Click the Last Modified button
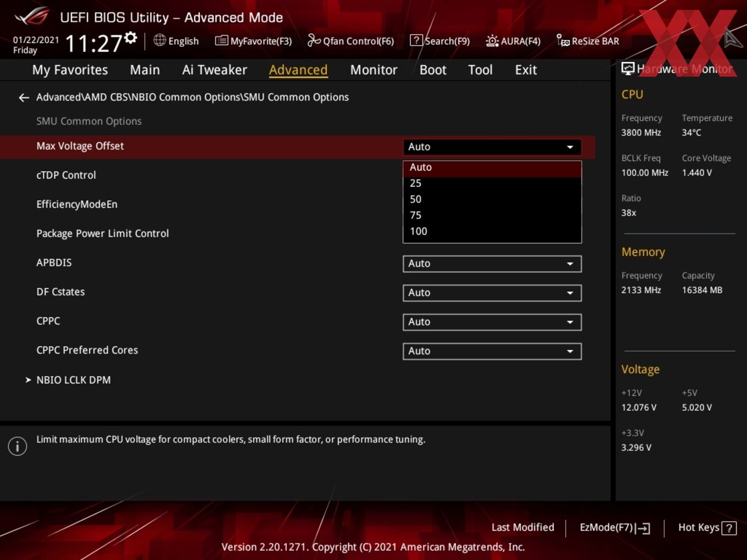This screenshot has height=560, width=747. 523,528
